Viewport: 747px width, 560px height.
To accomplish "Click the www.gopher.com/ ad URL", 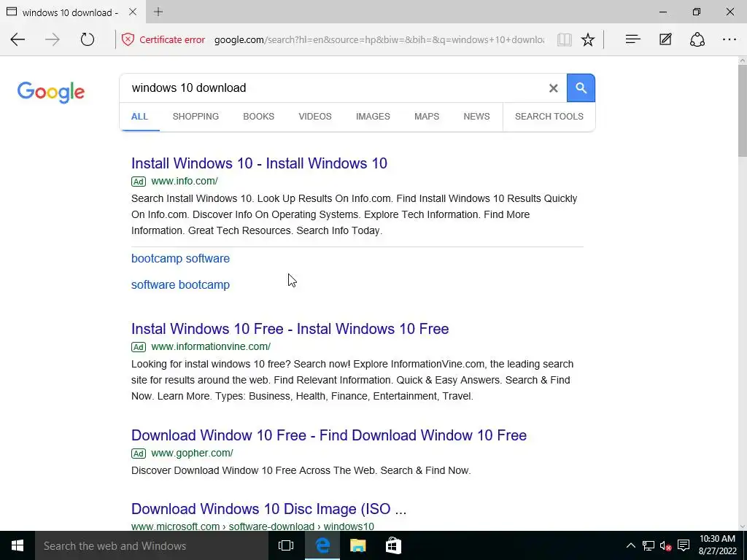I will coord(192,453).
